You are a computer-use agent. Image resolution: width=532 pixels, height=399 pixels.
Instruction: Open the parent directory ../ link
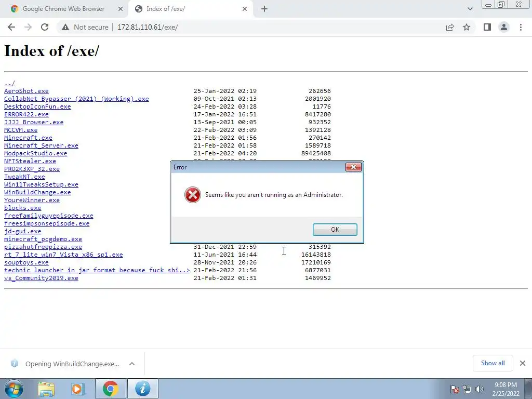[9, 83]
